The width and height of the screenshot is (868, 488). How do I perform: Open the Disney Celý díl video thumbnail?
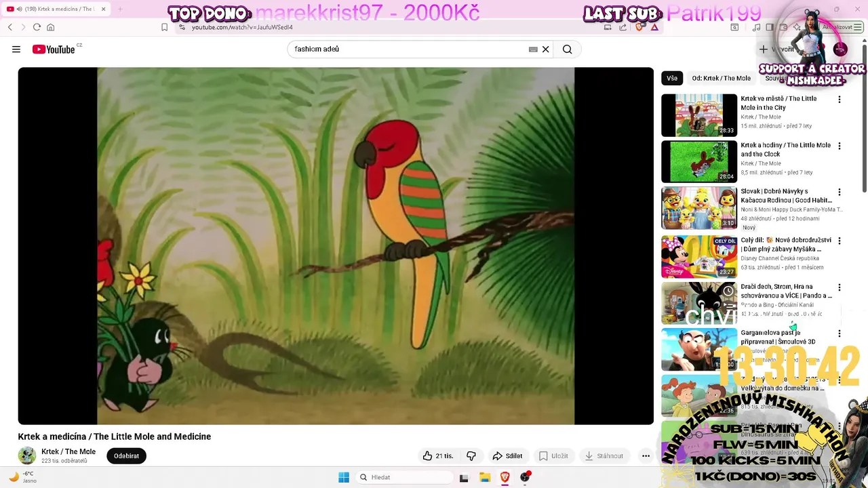pyautogui.click(x=699, y=256)
